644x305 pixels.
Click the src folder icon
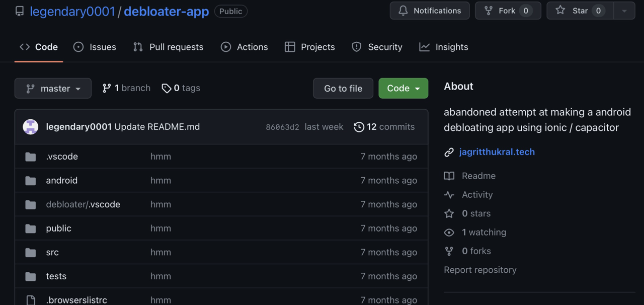(31, 252)
